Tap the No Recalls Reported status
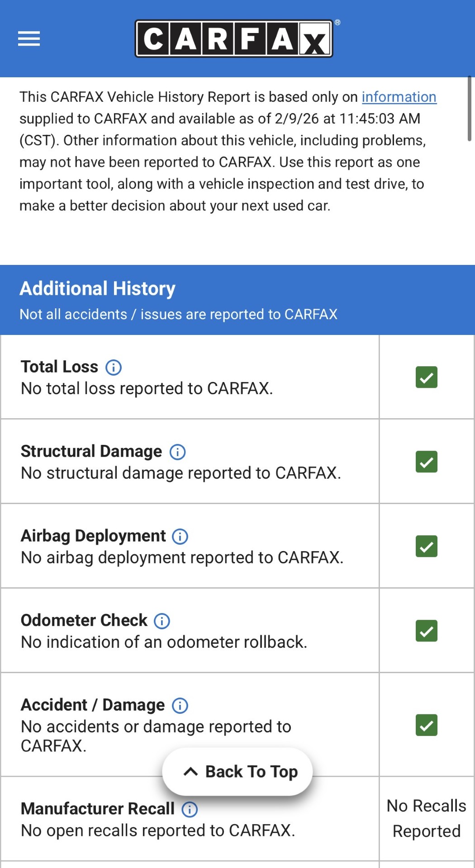The image size is (475, 868). coord(426,819)
